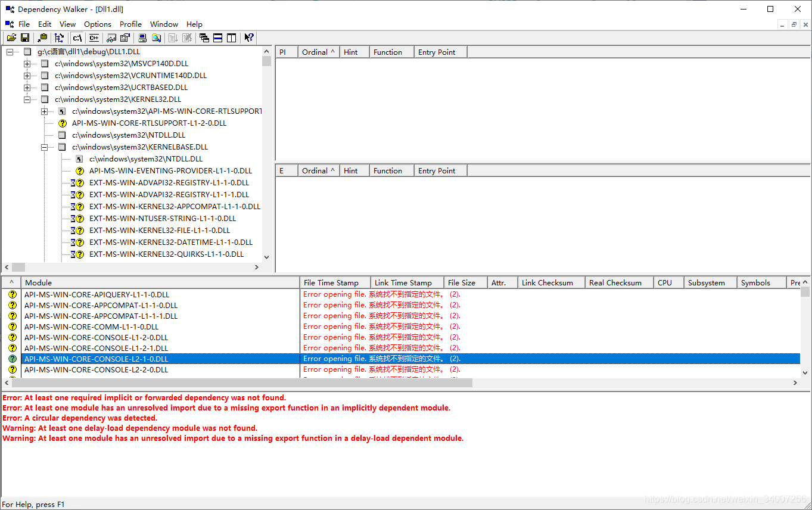Select EXT-MS-WIN-ADVAPI32-REGISTRY-L1-1-0.DLL in the tree
This screenshot has width=812, height=510.
point(169,183)
